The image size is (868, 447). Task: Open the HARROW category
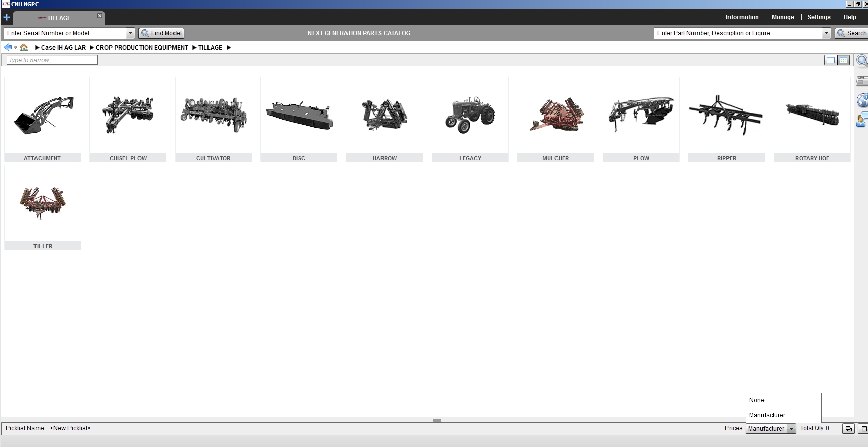385,120
